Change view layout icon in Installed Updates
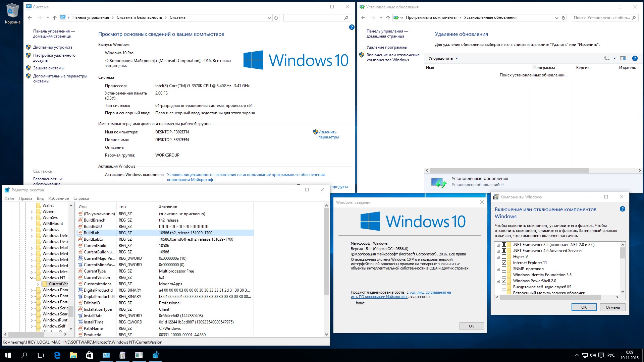The image size is (644, 362). click(x=607, y=58)
